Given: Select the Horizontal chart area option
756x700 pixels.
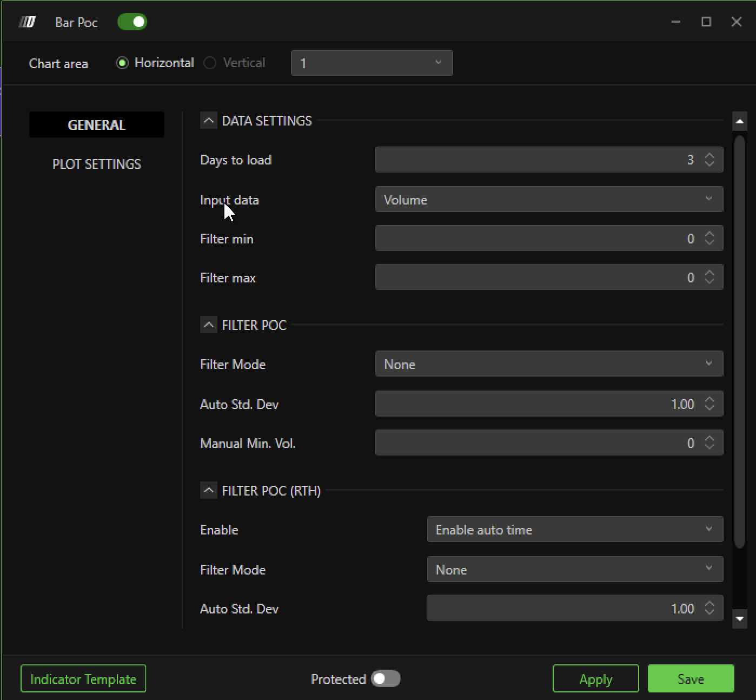Looking at the screenshot, I should [123, 63].
